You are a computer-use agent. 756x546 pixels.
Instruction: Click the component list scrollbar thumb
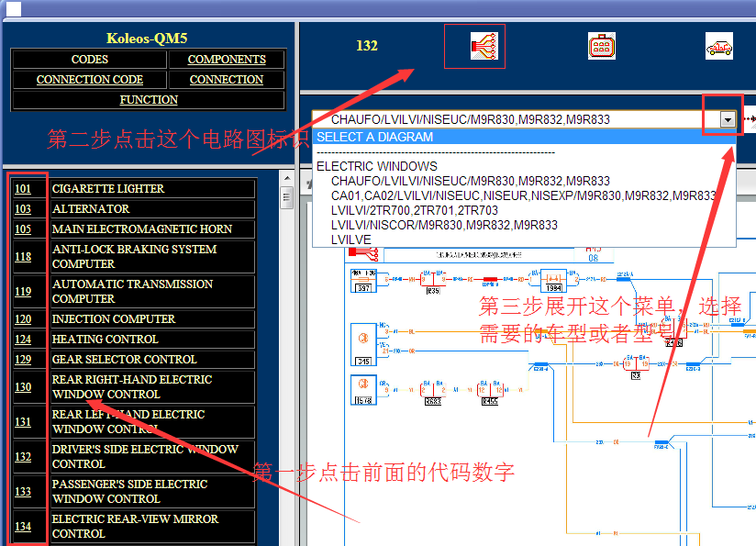pyautogui.click(x=287, y=197)
